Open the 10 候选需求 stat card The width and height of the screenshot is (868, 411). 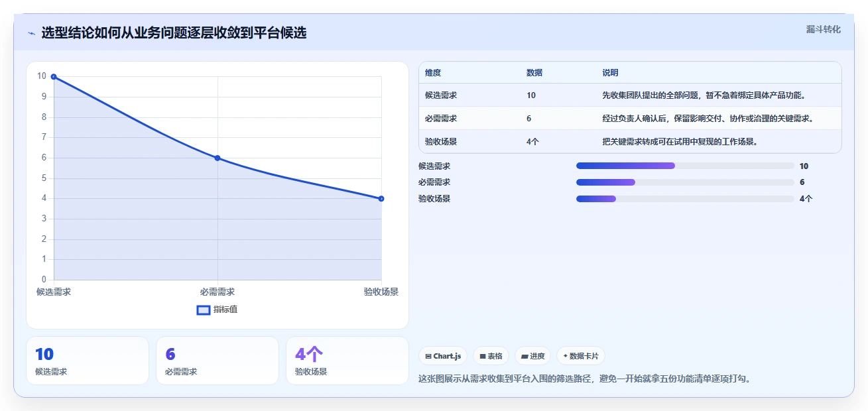point(88,361)
